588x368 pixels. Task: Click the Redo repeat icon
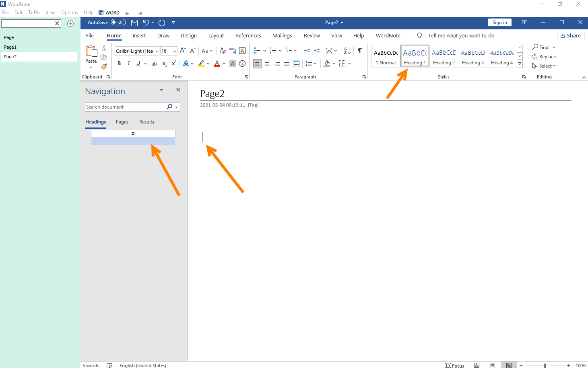162,23
